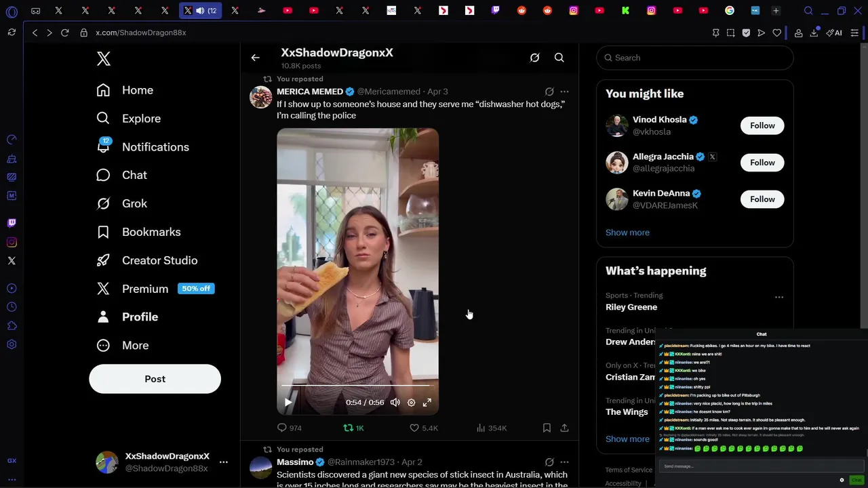Click the green Chat send button
Image resolution: width=868 pixels, height=488 pixels.
(856, 480)
